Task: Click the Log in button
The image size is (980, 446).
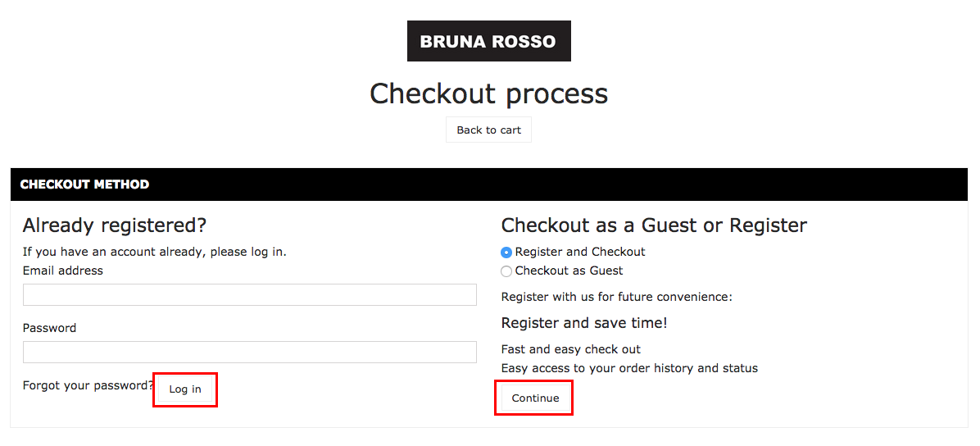Action: click(x=185, y=389)
